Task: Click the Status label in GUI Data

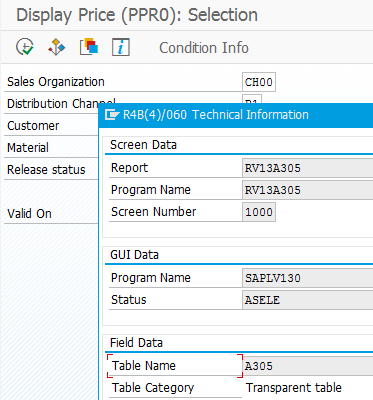Action: [128, 300]
